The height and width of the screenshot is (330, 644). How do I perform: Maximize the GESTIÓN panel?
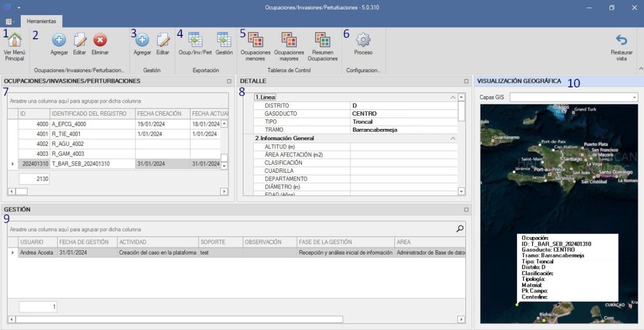pyautogui.click(x=466, y=209)
